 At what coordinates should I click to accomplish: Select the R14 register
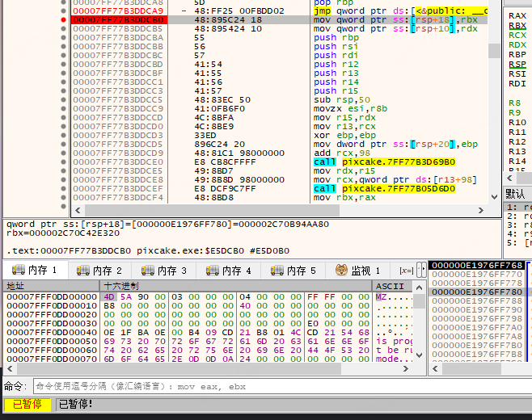517,161
